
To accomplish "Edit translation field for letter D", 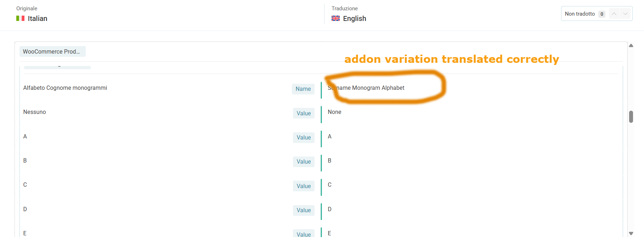I will pos(330,209).
